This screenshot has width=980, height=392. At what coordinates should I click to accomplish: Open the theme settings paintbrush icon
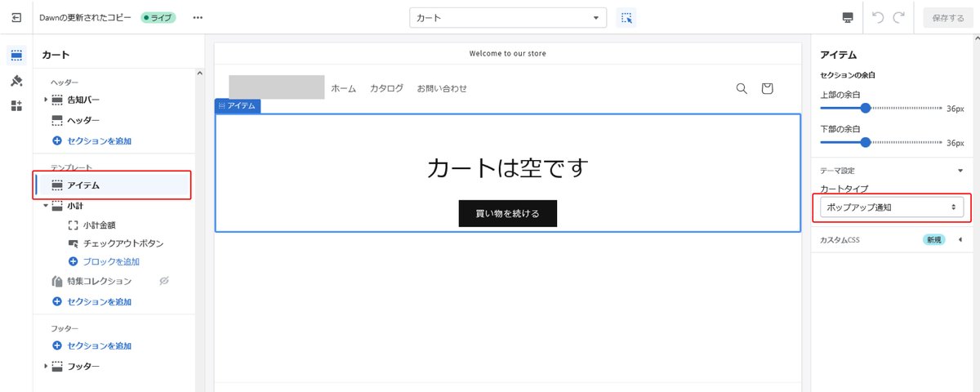point(16,81)
